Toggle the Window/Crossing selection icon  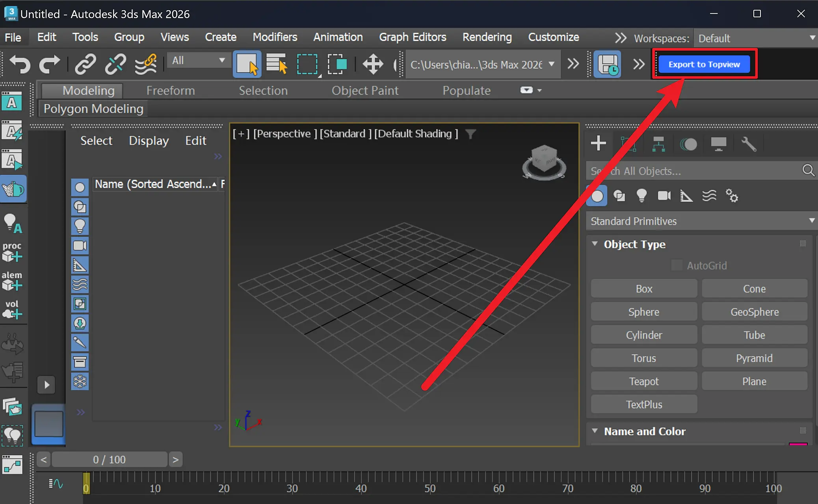[337, 63]
